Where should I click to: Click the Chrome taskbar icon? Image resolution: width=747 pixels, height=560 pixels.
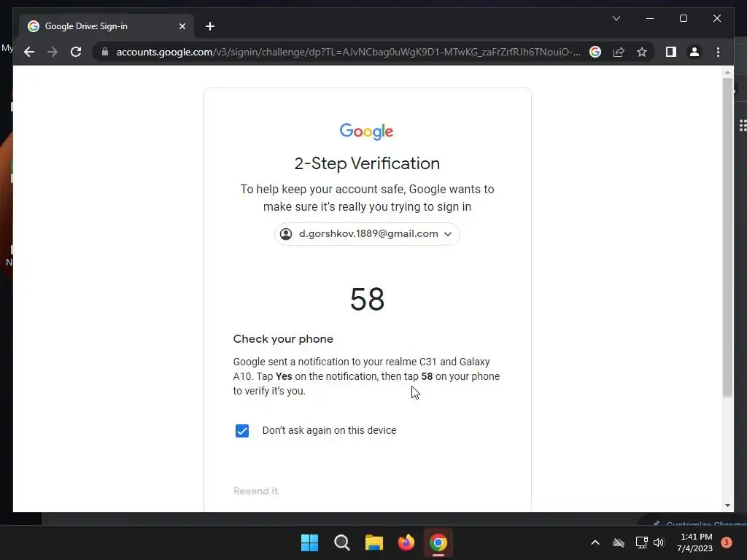tap(438, 542)
